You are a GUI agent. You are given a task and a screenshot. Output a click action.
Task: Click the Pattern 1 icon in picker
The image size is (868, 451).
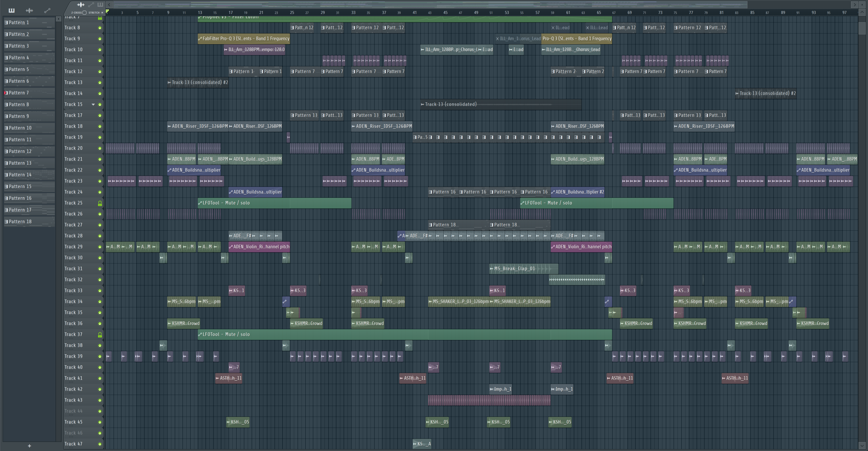[x=6, y=23]
